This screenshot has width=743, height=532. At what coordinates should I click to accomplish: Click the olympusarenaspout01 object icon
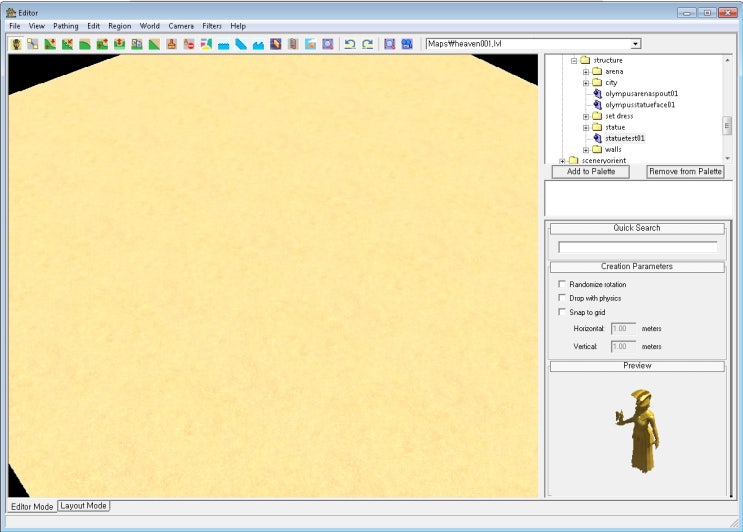598,94
